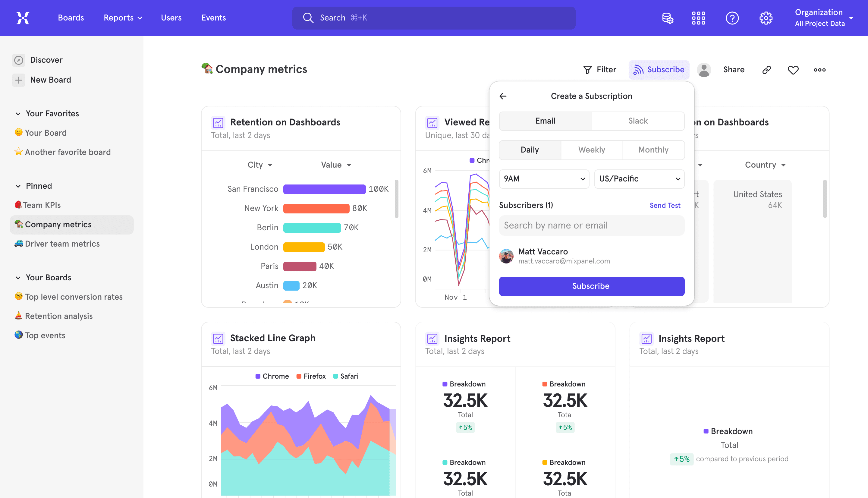
Task: Select Monthly frequency option
Action: 653,150
